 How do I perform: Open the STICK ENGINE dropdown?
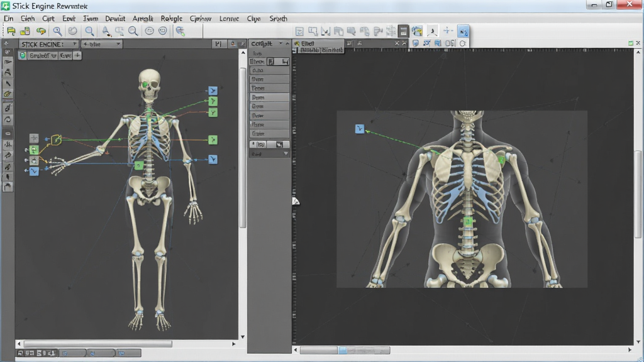click(48, 44)
